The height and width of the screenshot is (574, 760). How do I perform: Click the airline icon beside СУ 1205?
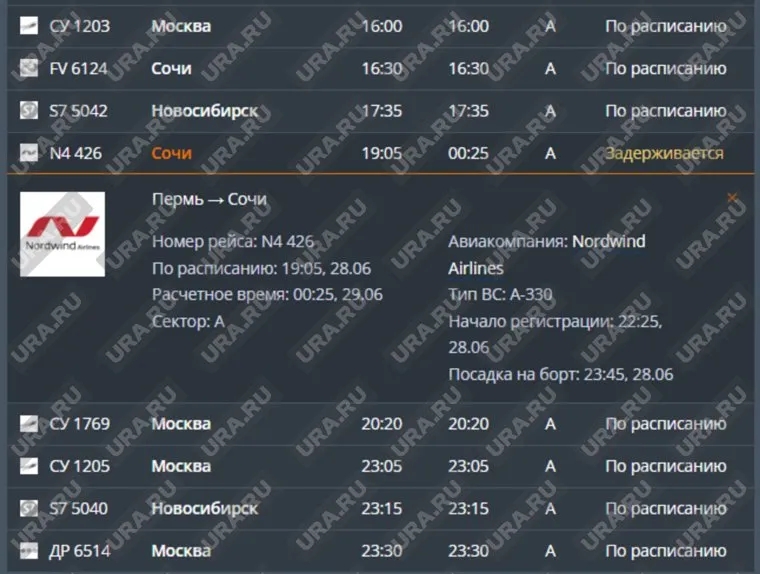tap(29, 466)
